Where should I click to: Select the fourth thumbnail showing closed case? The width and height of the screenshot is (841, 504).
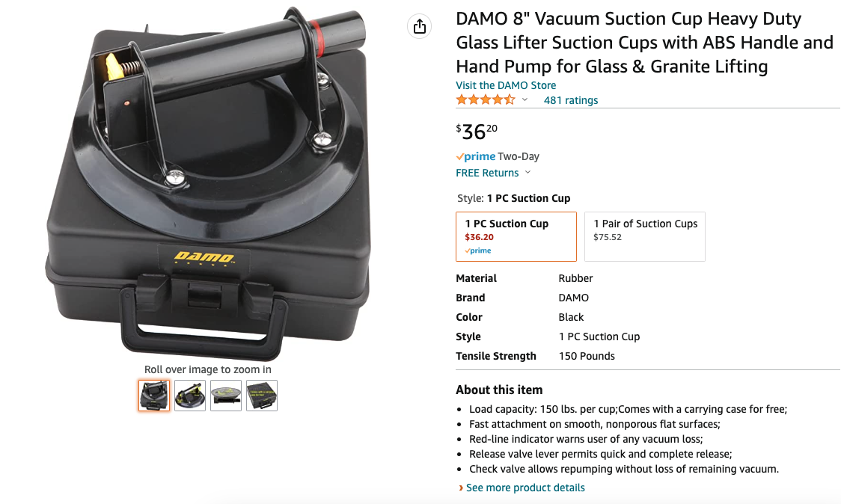coord(262,396)
